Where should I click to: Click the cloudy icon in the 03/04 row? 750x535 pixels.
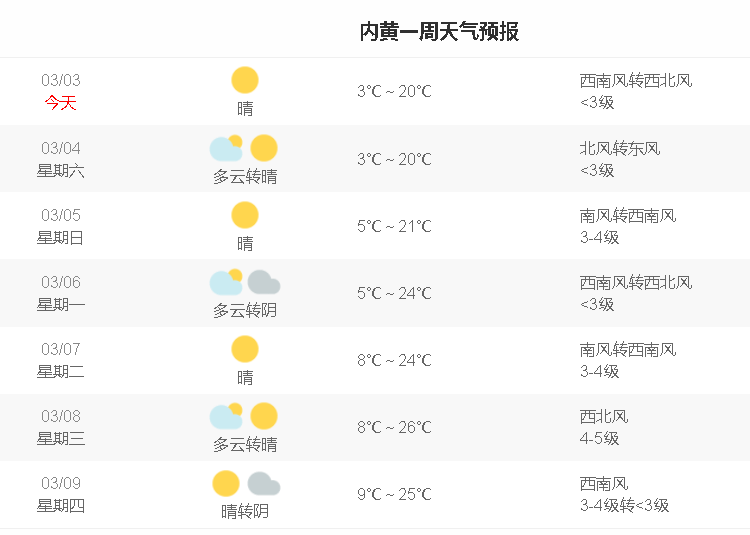pyautogui.click(x=226, y=148)
